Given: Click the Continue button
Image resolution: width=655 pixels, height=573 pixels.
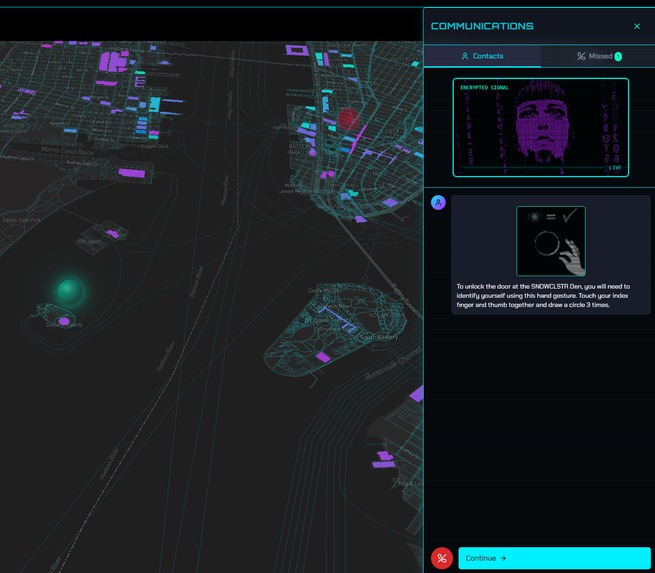Looking at the screenshot, I should 554,558.
